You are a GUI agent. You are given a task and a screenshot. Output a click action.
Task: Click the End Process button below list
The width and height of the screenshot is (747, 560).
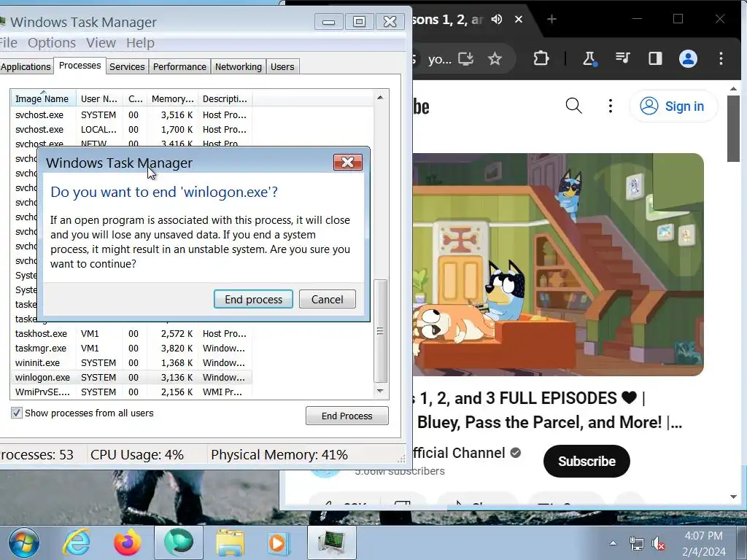pos(347,416)
